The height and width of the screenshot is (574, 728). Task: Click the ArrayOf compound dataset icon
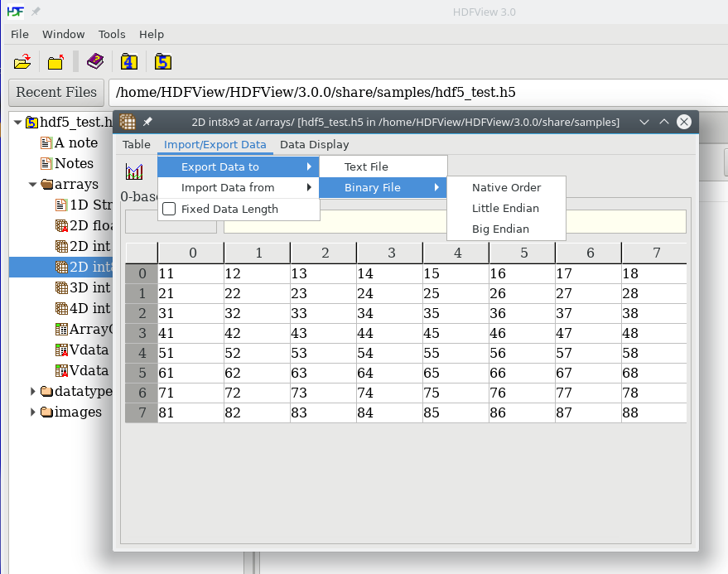click(x=62, y=330)
